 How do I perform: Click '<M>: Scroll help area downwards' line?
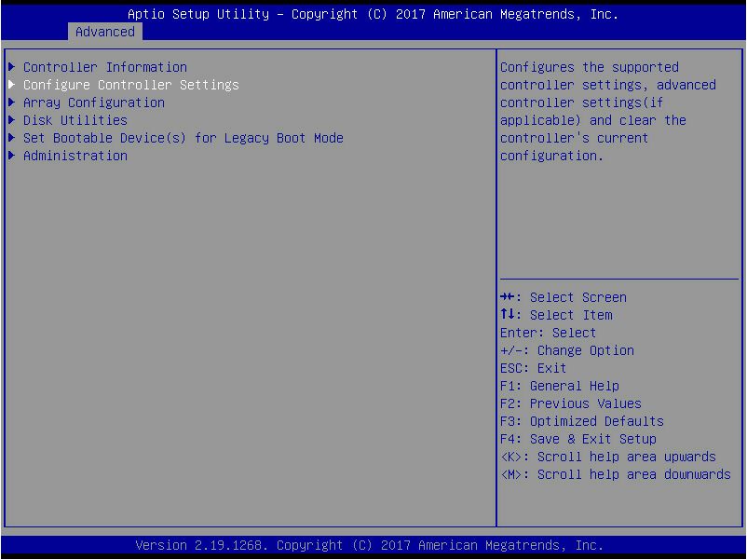(616, 474)
